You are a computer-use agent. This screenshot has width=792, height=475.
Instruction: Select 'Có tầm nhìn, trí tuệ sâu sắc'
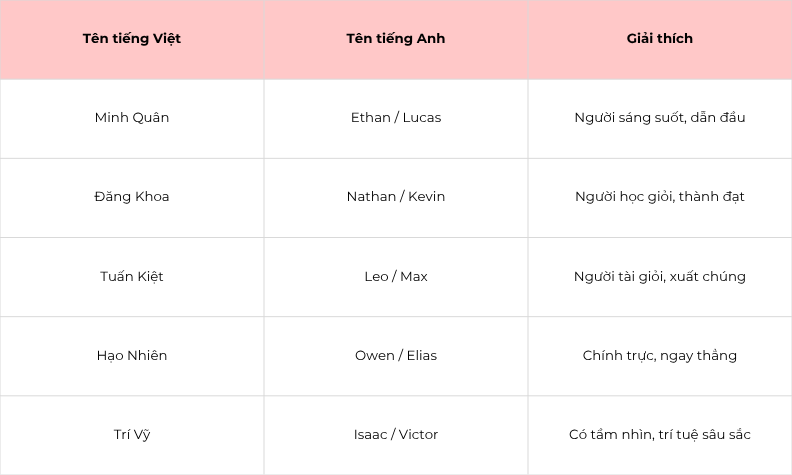[660, 435]
